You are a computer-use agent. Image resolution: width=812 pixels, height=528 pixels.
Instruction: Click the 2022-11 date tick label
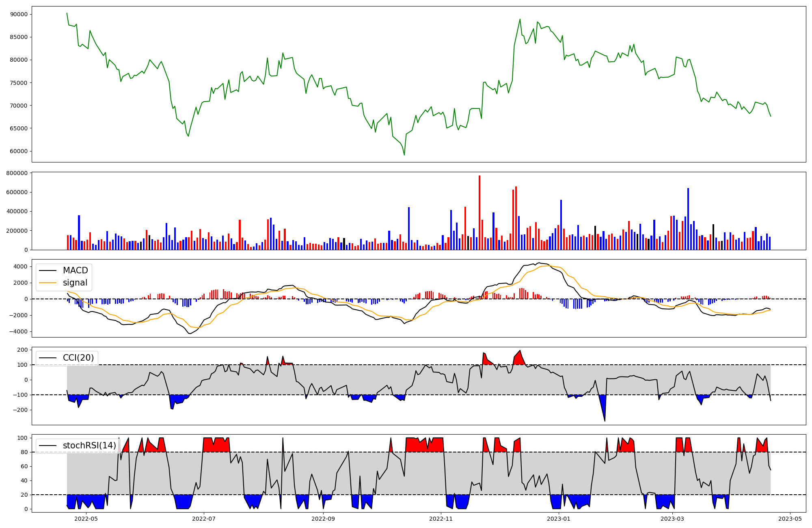[441, 519]
